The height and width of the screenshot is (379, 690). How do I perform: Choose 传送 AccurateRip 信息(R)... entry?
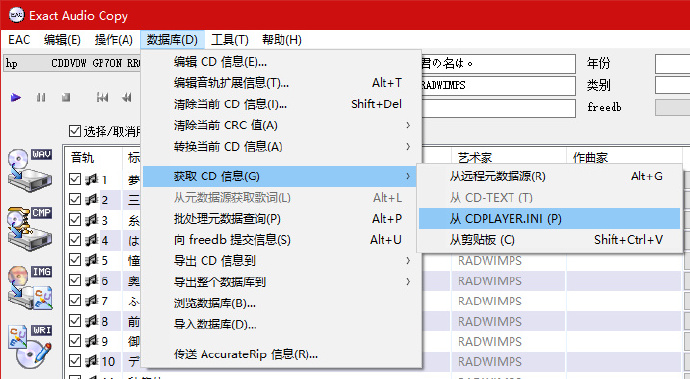tap(280, 354)
